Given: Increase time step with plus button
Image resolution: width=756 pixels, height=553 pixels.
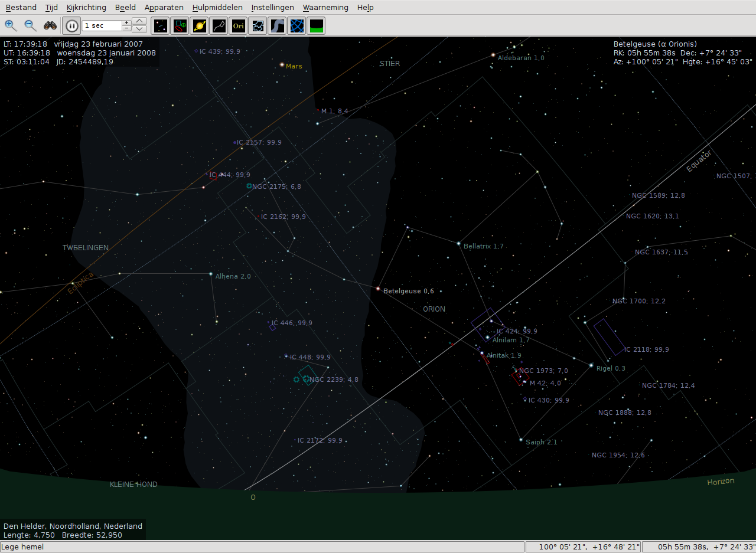Looking at the screenshot, I should point(126,22).
